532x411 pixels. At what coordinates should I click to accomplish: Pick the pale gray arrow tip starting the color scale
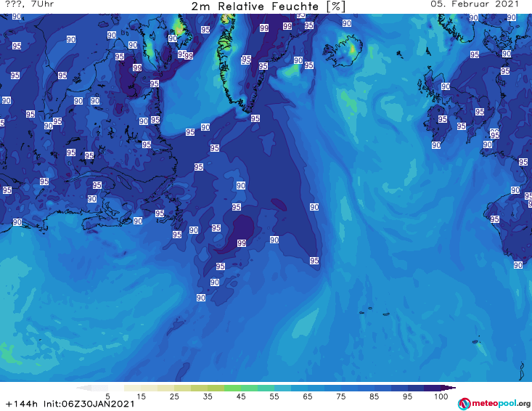pos(83,388)
